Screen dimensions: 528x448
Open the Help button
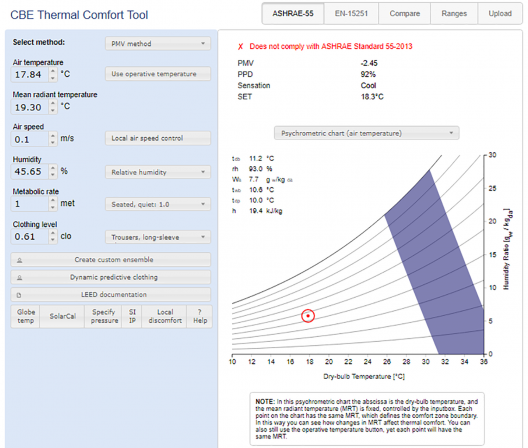(200, 316)
